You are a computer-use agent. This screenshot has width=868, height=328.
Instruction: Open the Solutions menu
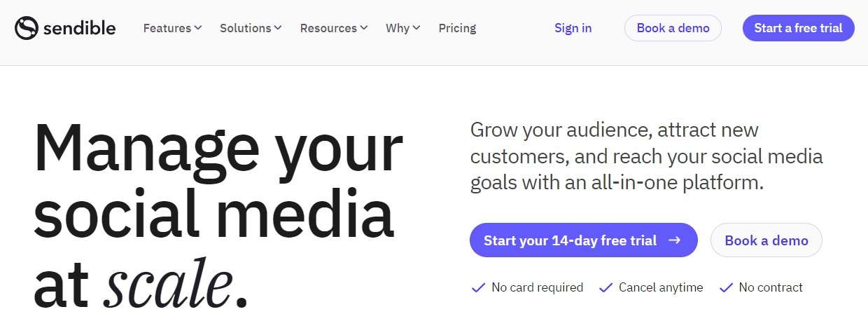[245, 28]
